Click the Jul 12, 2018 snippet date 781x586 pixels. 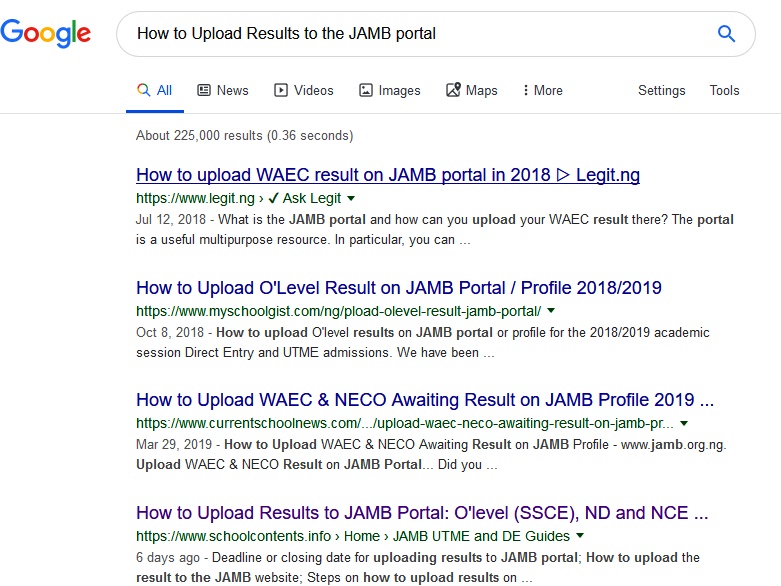click(x=171, y=220)
